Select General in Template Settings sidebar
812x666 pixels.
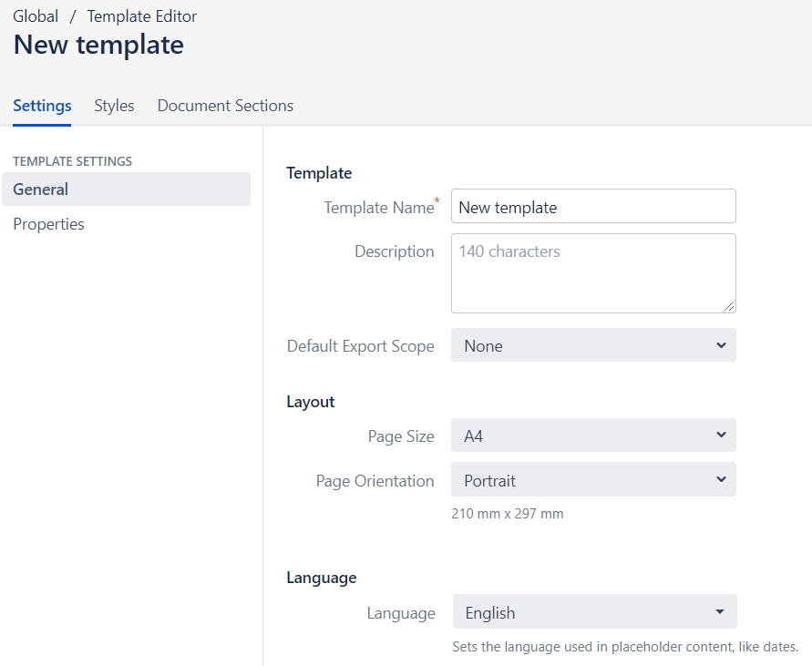tap(127, 189)
